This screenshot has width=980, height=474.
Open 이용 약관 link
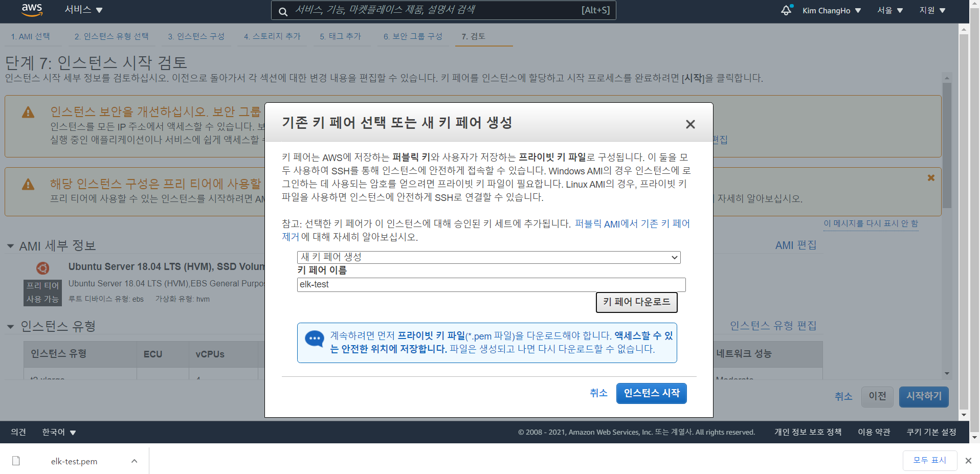coord(874,432)
